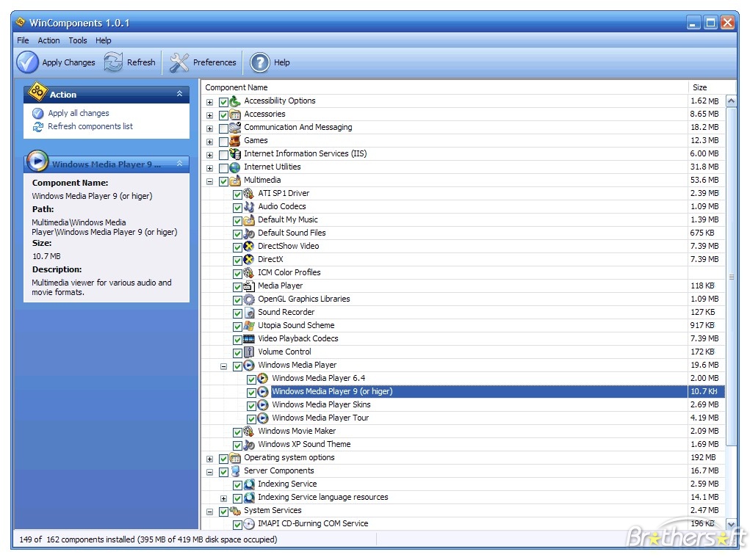750x560 pixels.
Task: Uncheck Windows Media Player Skins checkbox
Action: pyautogui.click(x=252, y=406)
